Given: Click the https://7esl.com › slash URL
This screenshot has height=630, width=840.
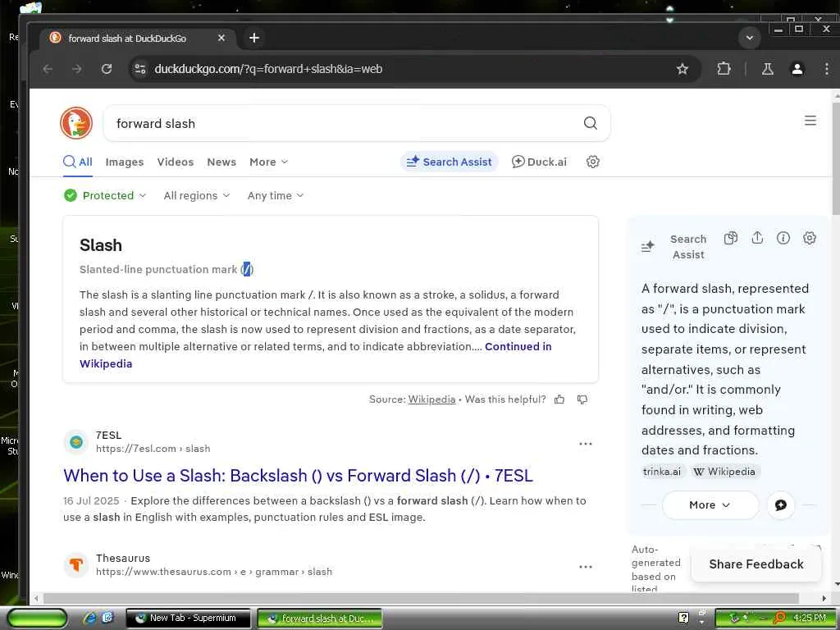Looking at the screenshot, I should point(153,449).
